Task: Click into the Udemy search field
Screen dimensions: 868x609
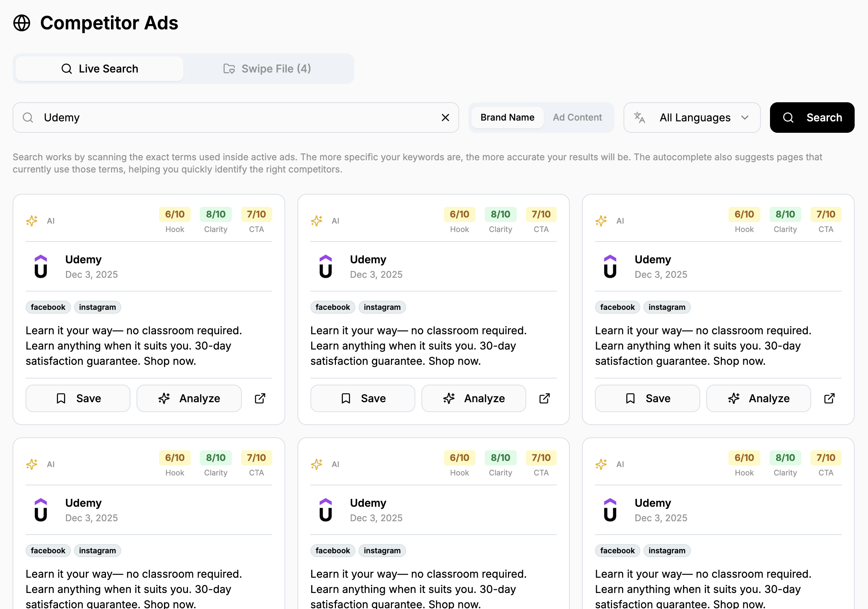Action: point(236,118)
